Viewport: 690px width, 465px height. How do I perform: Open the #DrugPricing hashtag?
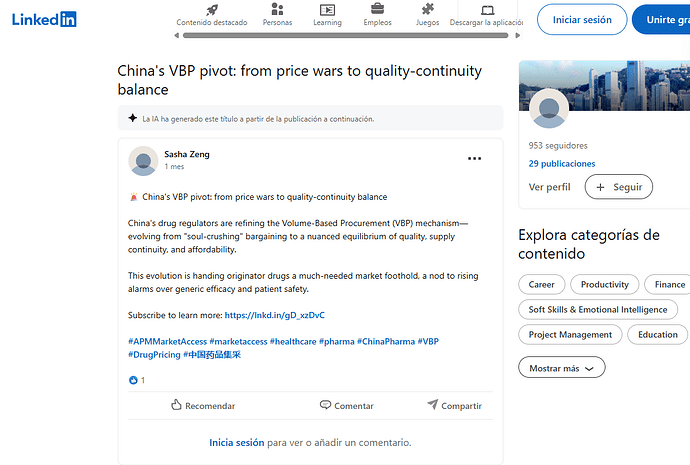click(154, 355)
